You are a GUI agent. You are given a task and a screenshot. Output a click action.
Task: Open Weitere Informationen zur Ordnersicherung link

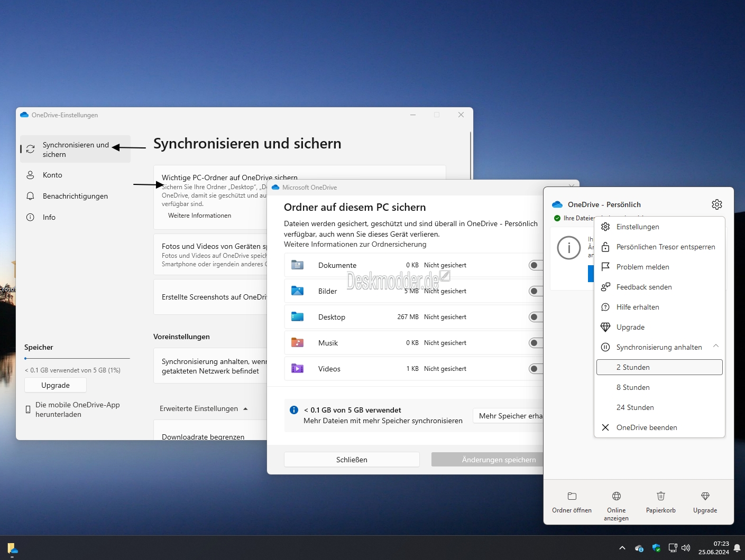click(355, 244)
